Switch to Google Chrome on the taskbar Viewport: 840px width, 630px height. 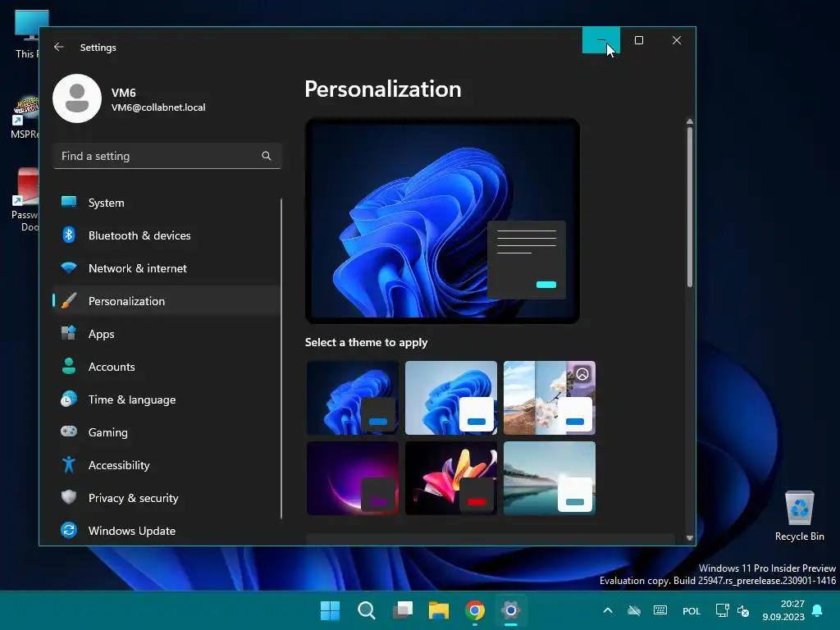475,610
